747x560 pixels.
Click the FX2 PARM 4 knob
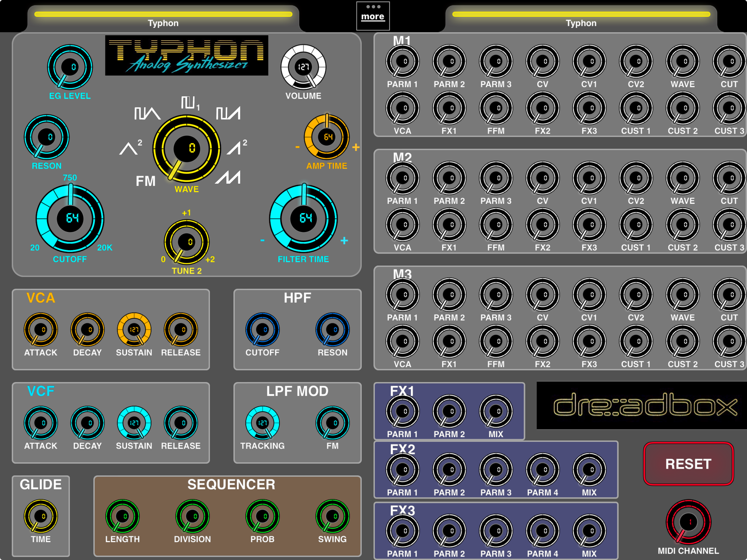click(543, 470)
